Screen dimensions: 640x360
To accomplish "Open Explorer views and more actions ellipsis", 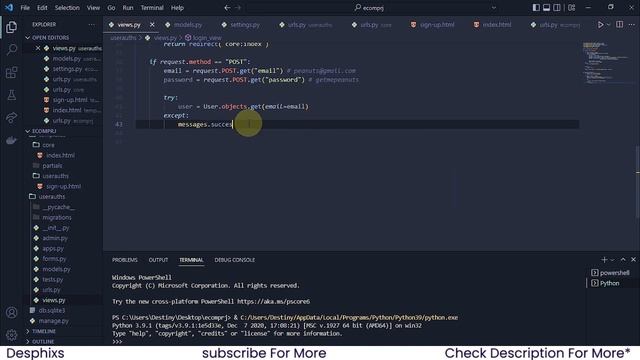I will (91, 24).
